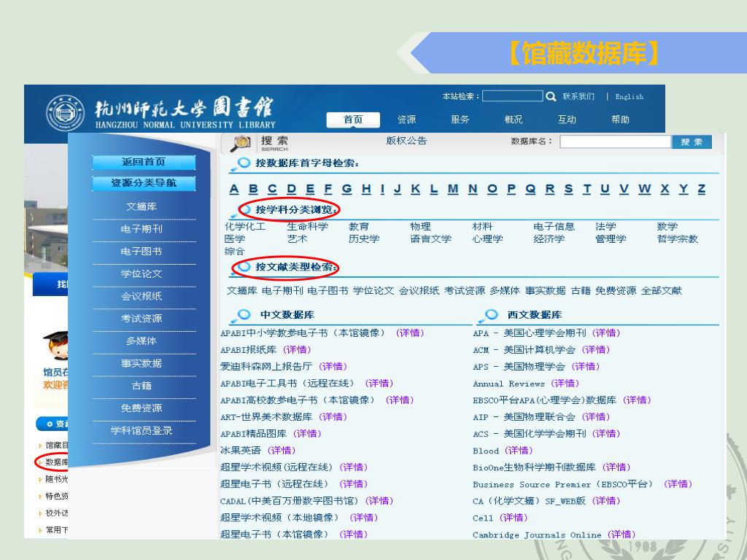Screen dimensions: 747x560
Task: Open the 资源 navigation tab
Action: click(x=406, y=120)
